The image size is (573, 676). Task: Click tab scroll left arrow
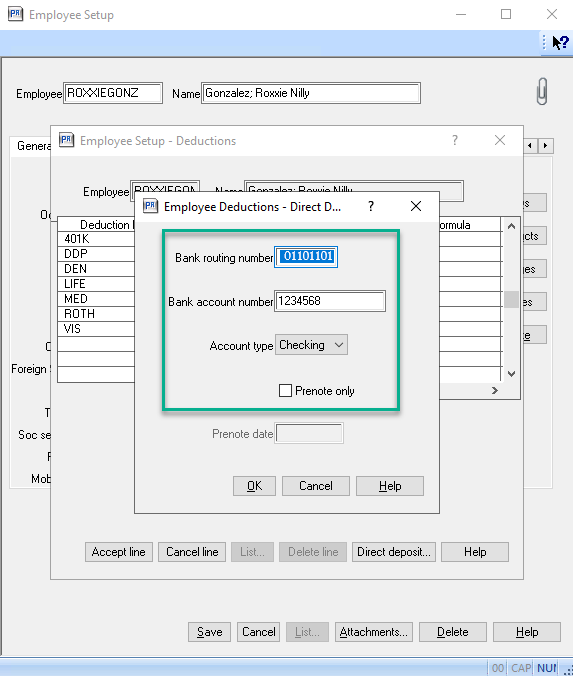click(530, 146)
